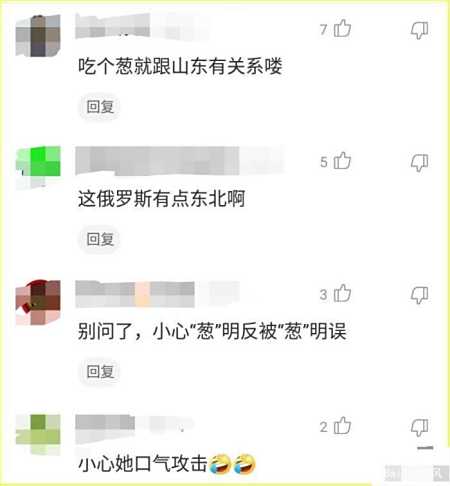Reply to the 别问了 comment

pos(100,371)
